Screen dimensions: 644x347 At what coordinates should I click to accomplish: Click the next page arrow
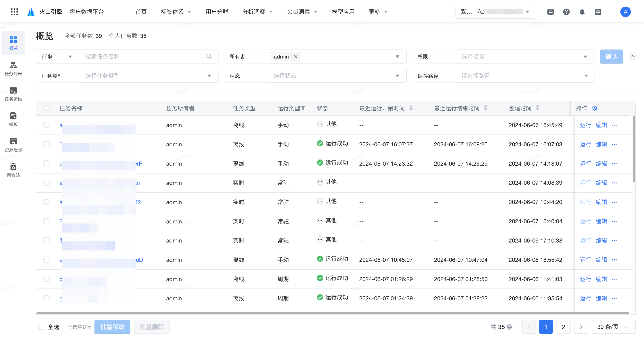(581, 327)
